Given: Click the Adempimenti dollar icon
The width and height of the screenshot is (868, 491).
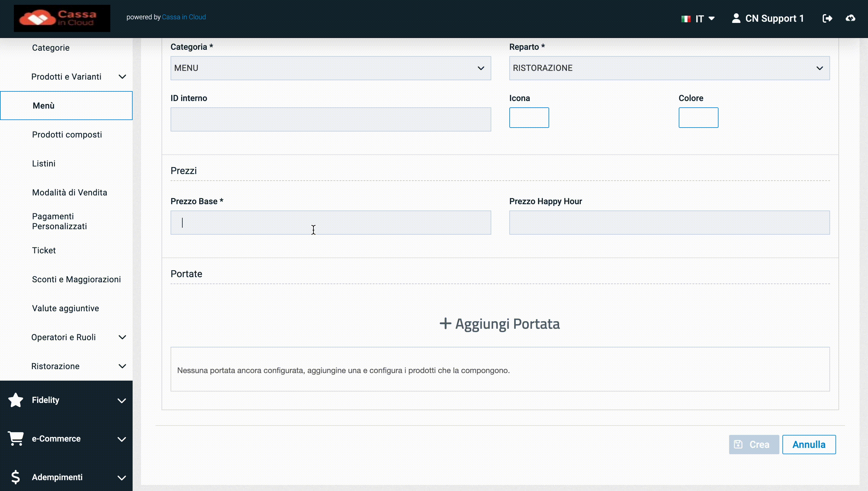Looking at the screenshot, I should (x=15, y=477).
